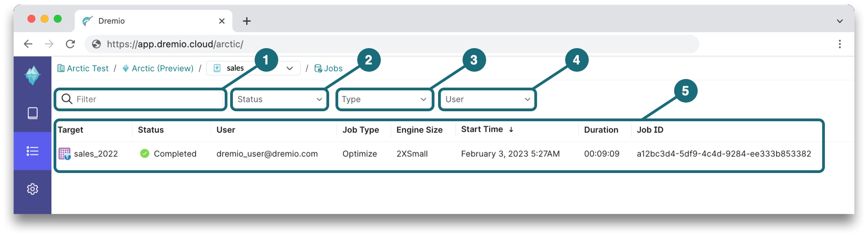Image resolution: width=868 pixels, height=237 pixels.
Task: Close the Dremio browser tab
Action: (222, 21)
